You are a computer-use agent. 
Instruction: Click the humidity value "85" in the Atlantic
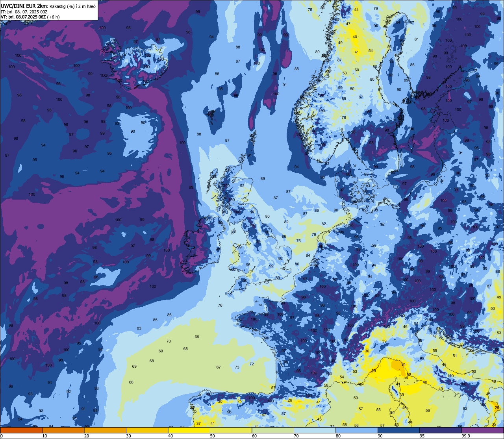pyautogui.click(x=155, y=320)
